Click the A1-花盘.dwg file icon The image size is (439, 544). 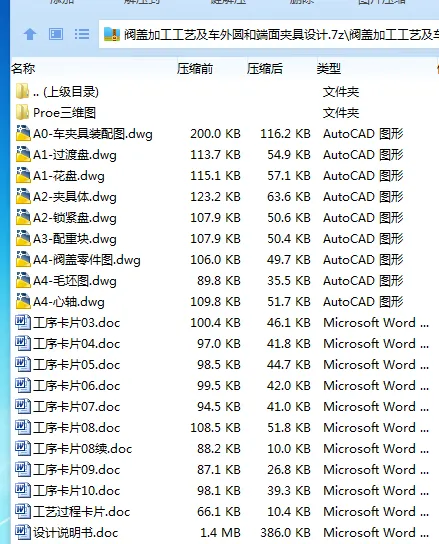point(23,175)
